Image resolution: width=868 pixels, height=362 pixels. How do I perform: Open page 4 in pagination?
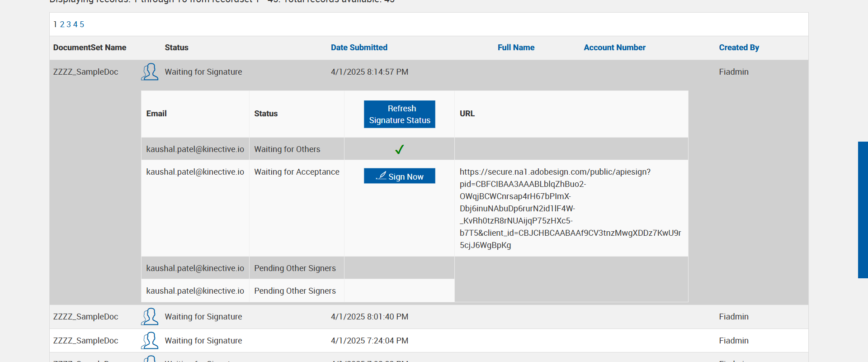(x=75, y=24)
